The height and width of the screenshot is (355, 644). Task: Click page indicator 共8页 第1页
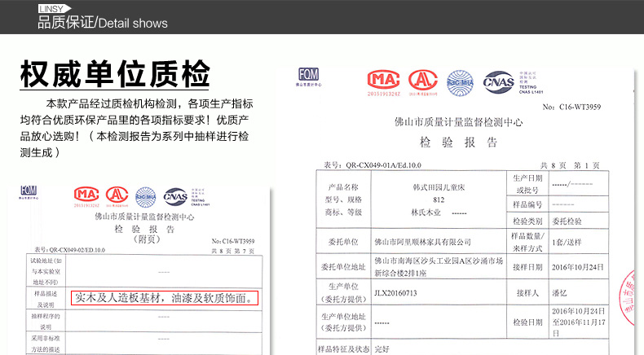[570, 165]
